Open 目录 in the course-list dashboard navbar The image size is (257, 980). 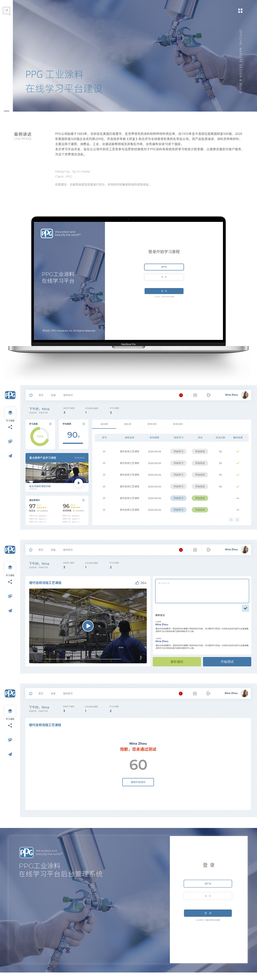click(53, 395)
